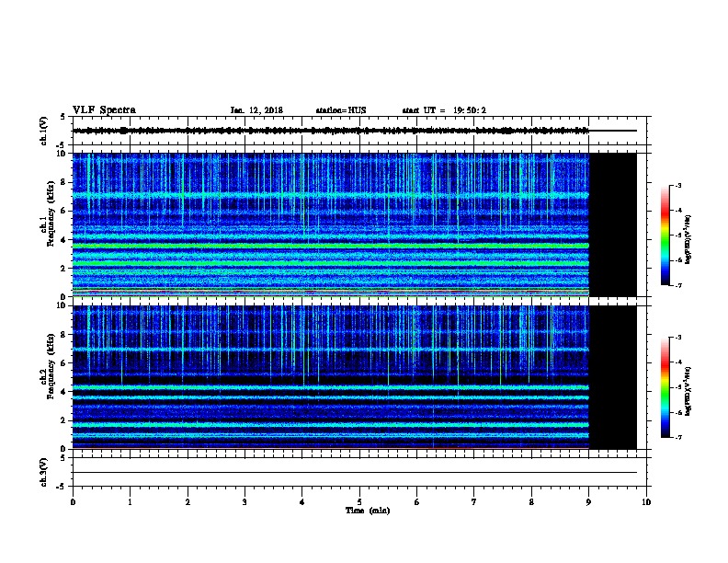Click the ch.1 "Frequency (kHz)" axis label
The image size is (728, 563).
(x=51, y=213)
